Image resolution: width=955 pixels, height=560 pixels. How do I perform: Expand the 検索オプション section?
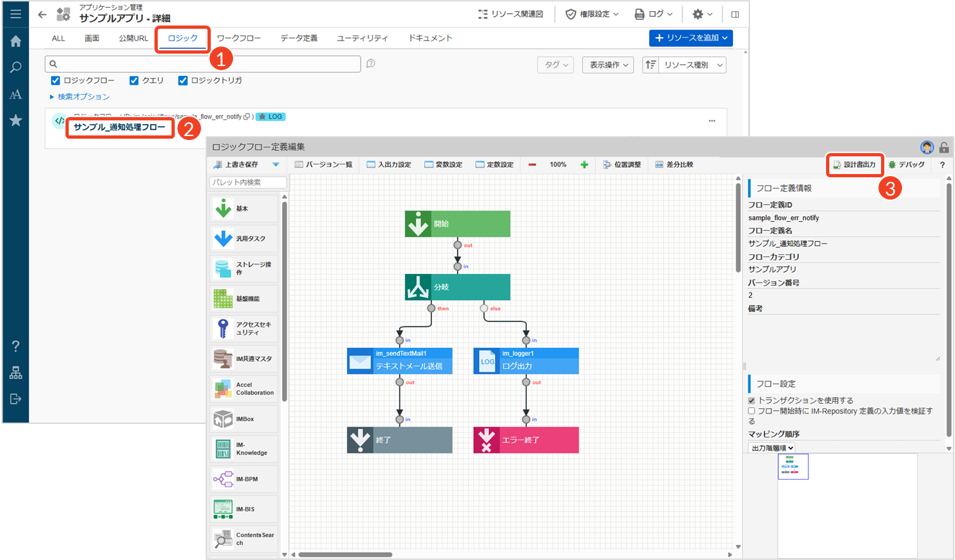click(80, 97)
